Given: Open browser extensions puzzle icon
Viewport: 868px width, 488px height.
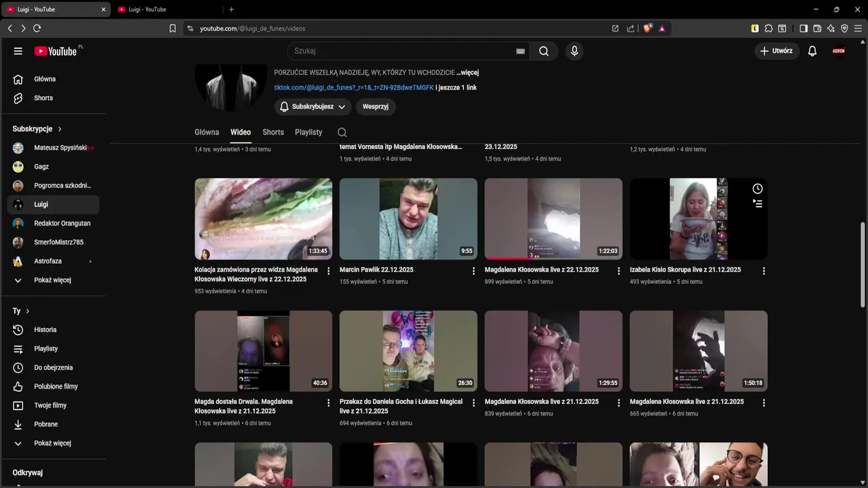Looking at the screenshot, I should click(768, 28).
